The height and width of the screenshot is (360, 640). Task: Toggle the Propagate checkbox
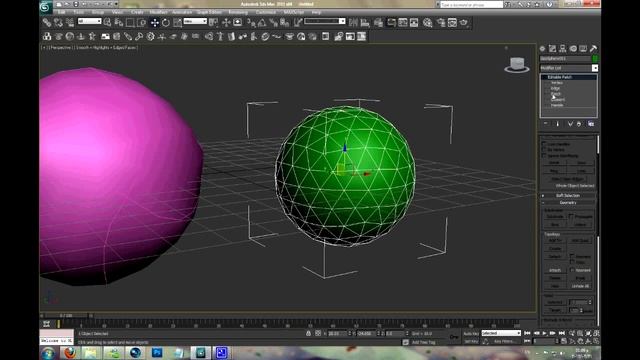point(571,216)
